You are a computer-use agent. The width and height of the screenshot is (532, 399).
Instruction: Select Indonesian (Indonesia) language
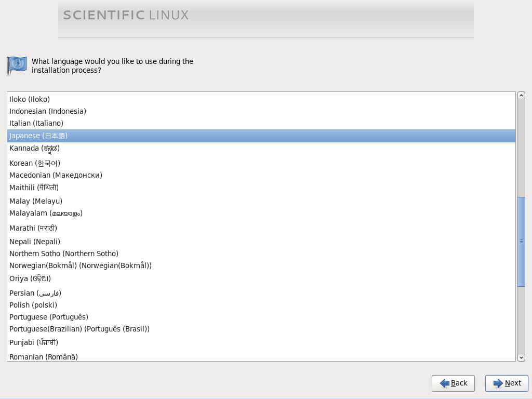261,111
